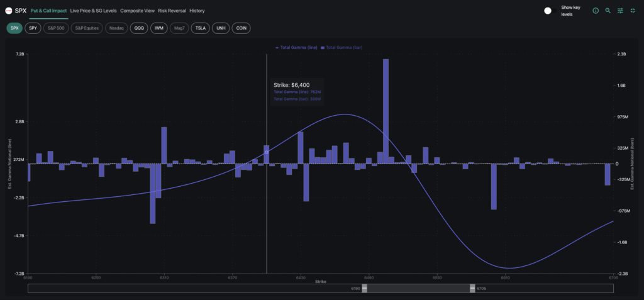The image size is (644, 300).
Task: Open the chart settings sliders icon
Action: pos(621,11)
